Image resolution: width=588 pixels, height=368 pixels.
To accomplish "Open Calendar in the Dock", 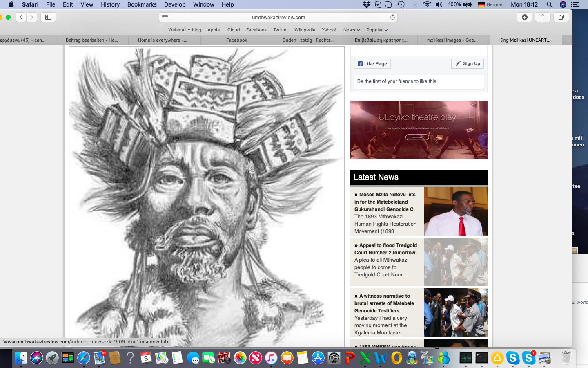I will tap(146, 358).
